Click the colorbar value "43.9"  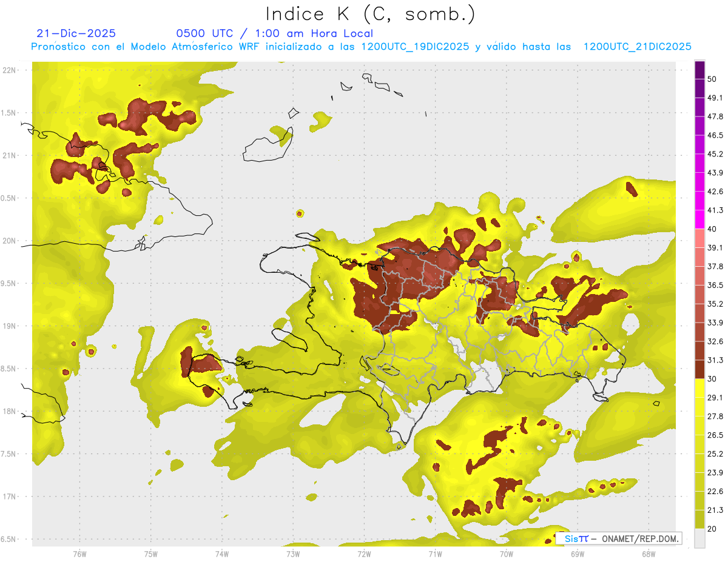coord(715,173)
